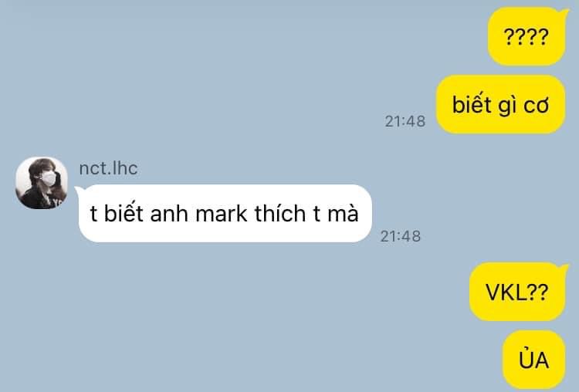
Task: Click the 21:48 timestamp beside the white bubble
Action: (x=401, y=236)
